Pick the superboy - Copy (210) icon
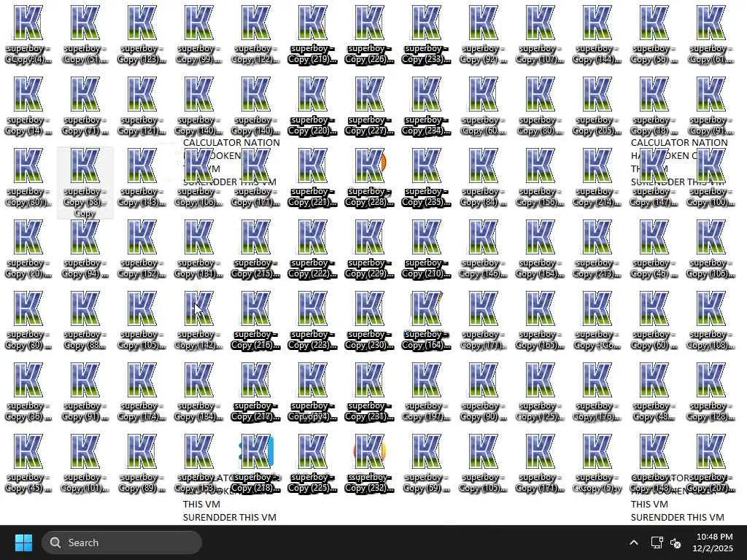Viewport: 747px width, 560px height. pyautogui.click(x=426, y=249)
